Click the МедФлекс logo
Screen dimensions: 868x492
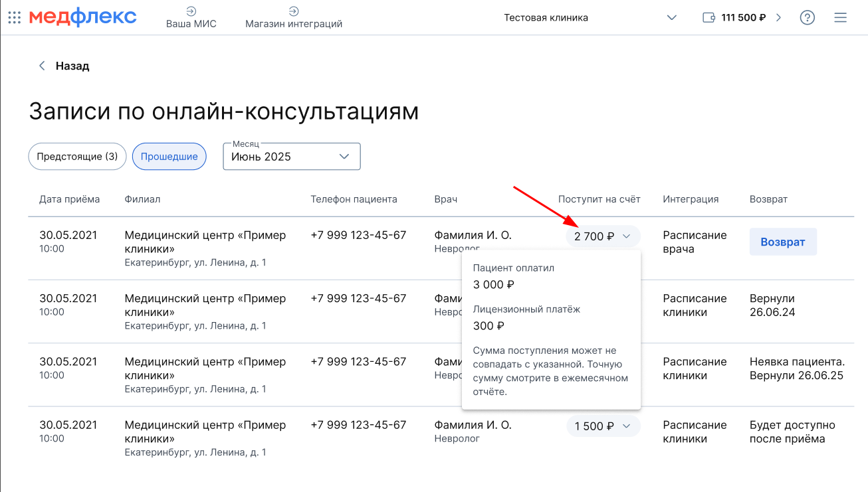[x=83, y=17]
